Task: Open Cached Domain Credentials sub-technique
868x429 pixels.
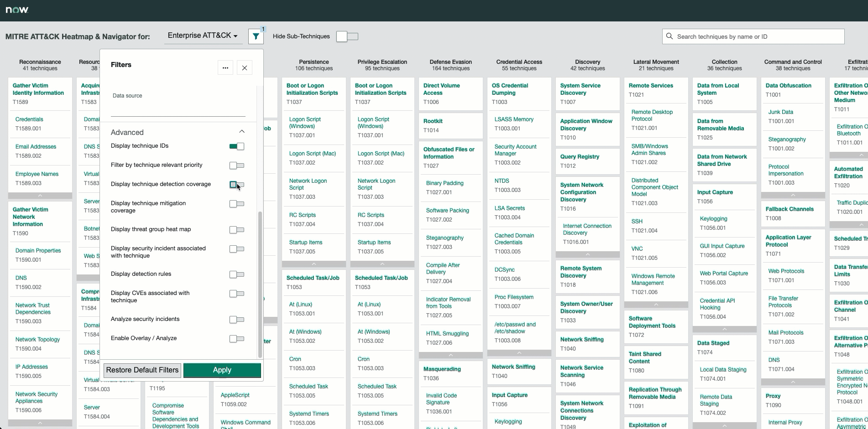Action: 514,239
